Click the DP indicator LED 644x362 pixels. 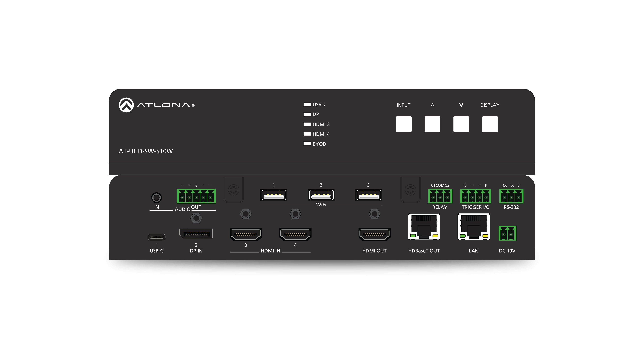[x=307, y=114]
